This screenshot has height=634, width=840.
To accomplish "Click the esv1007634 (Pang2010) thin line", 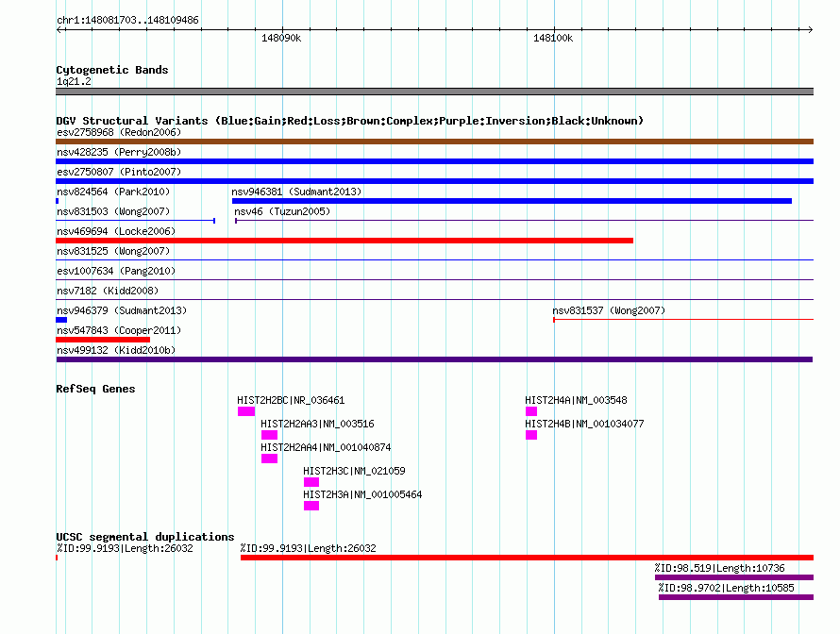I will [x=434, y=280].
